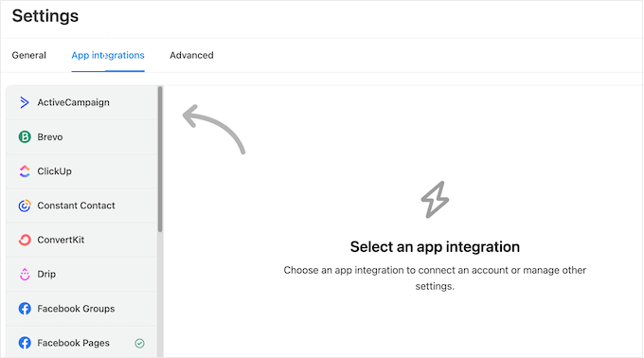Open the Drip integration
This screenshot has width=644, height=358.
(x=81, y=274)
